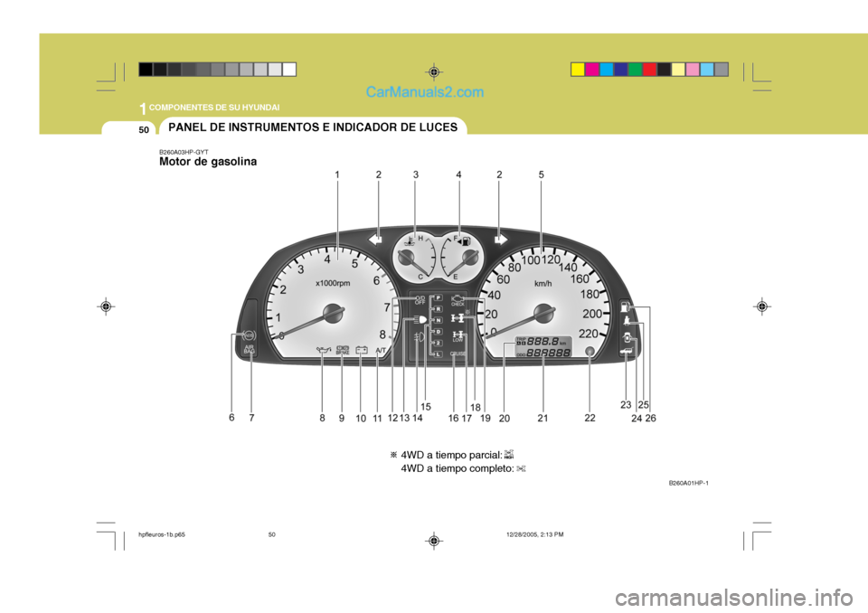Screen dimensions: 868x613
Task: Select the front fog light indicator
Action: click(420, 336)
